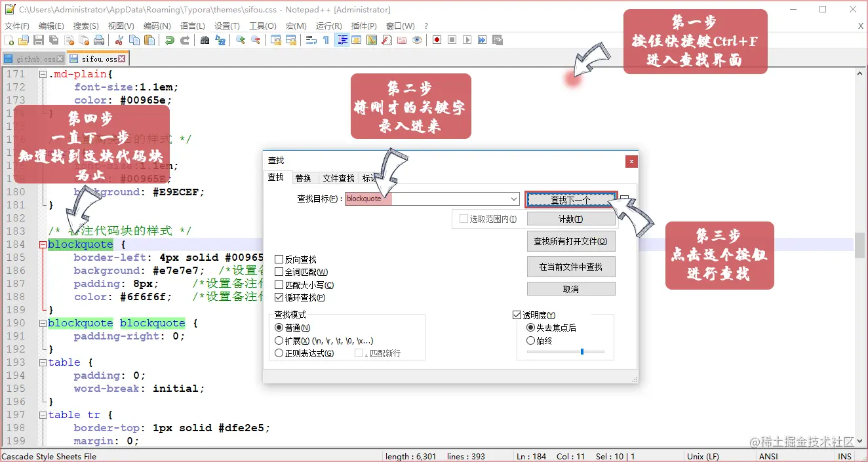Switch to the github.css document tab

[x=31, y=58]
